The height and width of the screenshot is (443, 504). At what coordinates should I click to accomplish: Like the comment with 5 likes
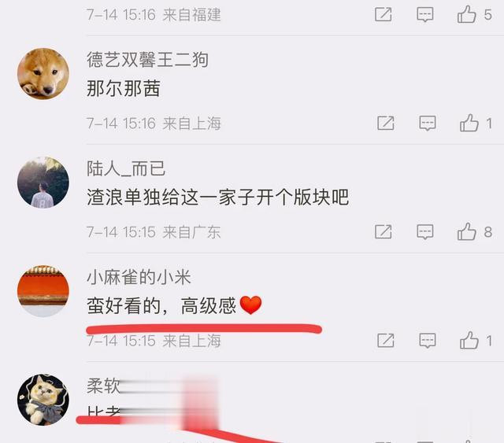(466, 14)
